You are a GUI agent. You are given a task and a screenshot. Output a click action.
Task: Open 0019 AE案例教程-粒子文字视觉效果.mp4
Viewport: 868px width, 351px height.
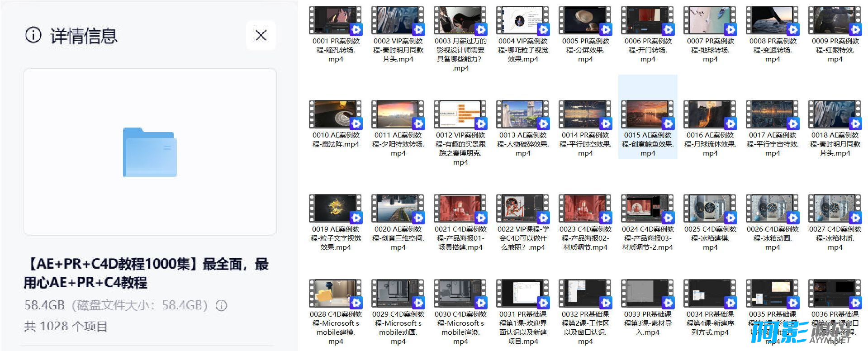tap(335, 209)
